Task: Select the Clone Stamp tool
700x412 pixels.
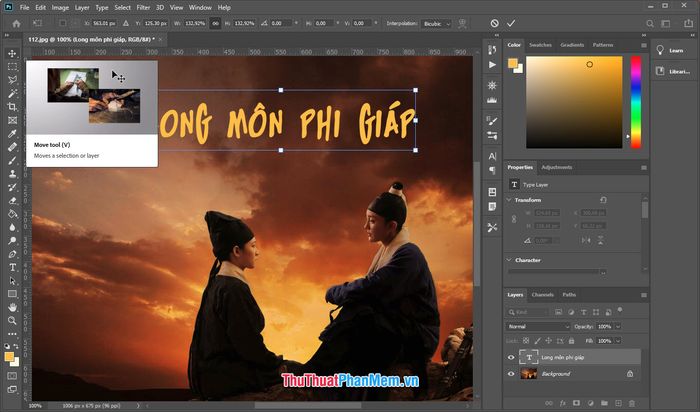Action: point(12,174)
